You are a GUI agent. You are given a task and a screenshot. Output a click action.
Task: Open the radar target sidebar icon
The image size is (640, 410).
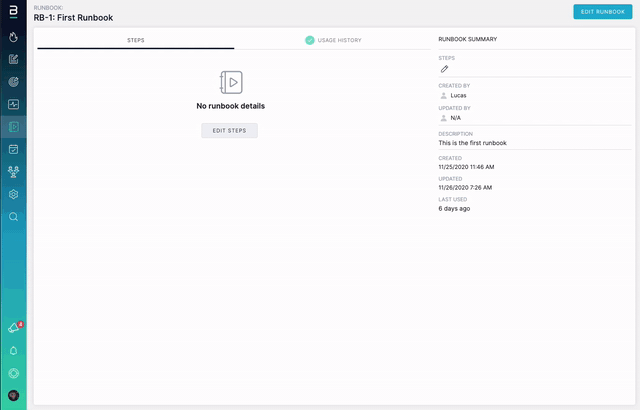13,82
